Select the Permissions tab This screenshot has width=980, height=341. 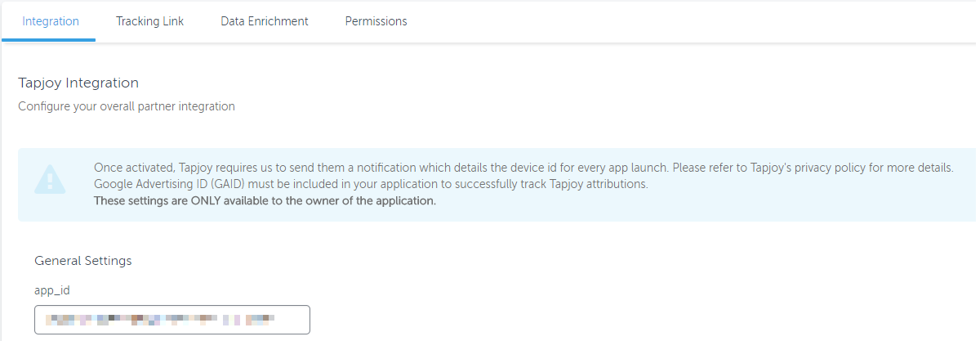coord(376,21)
